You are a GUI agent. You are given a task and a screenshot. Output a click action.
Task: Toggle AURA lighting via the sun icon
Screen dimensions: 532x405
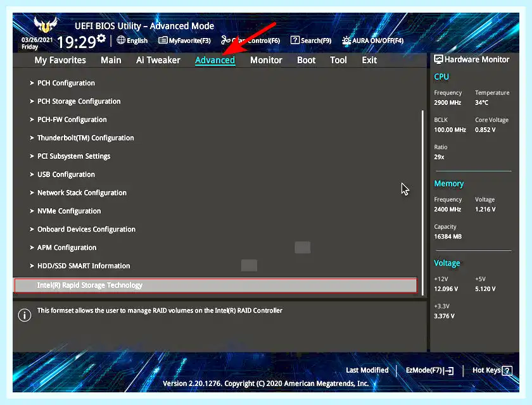pyautogui.click(x=346, y=40)
